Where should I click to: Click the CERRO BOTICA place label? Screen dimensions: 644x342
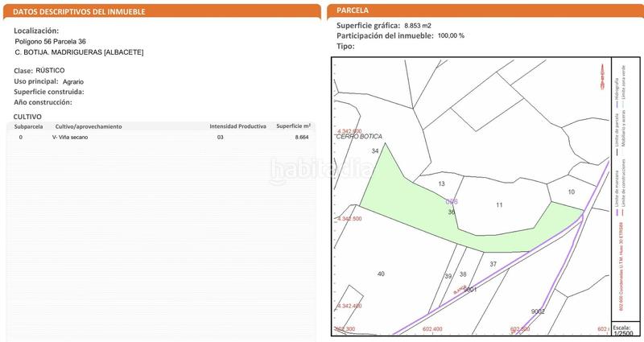360,137
